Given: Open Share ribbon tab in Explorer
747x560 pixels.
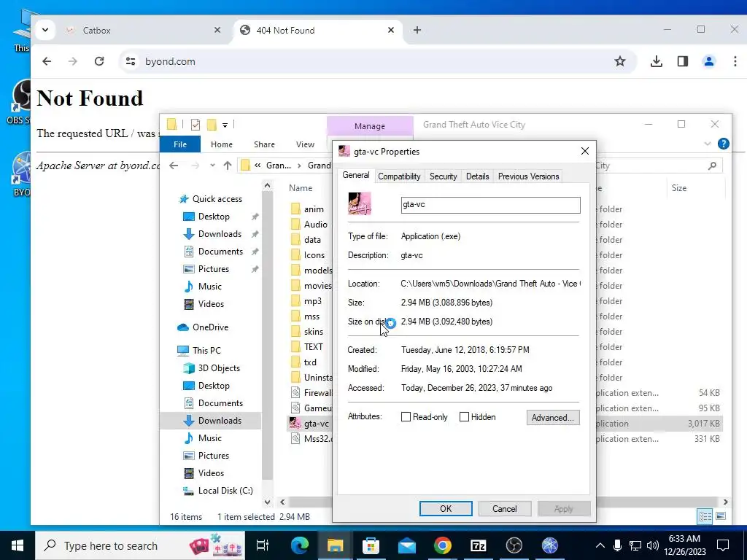Looking at the screenshot, I should point(264,144).
